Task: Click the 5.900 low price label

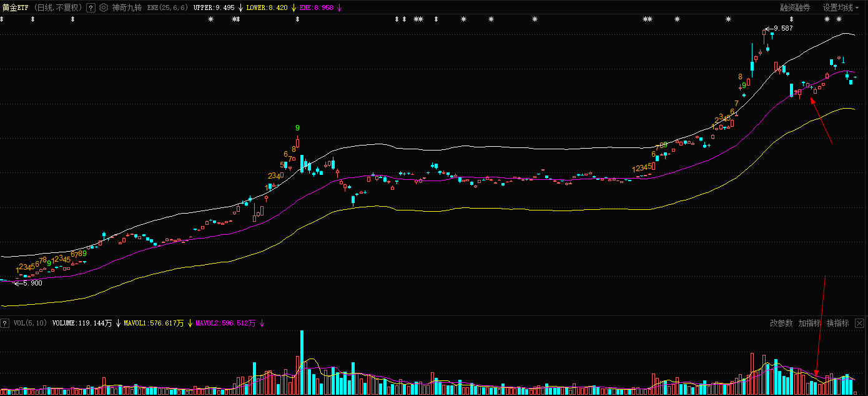Action: pyautogui.click(x=31, y=283)
